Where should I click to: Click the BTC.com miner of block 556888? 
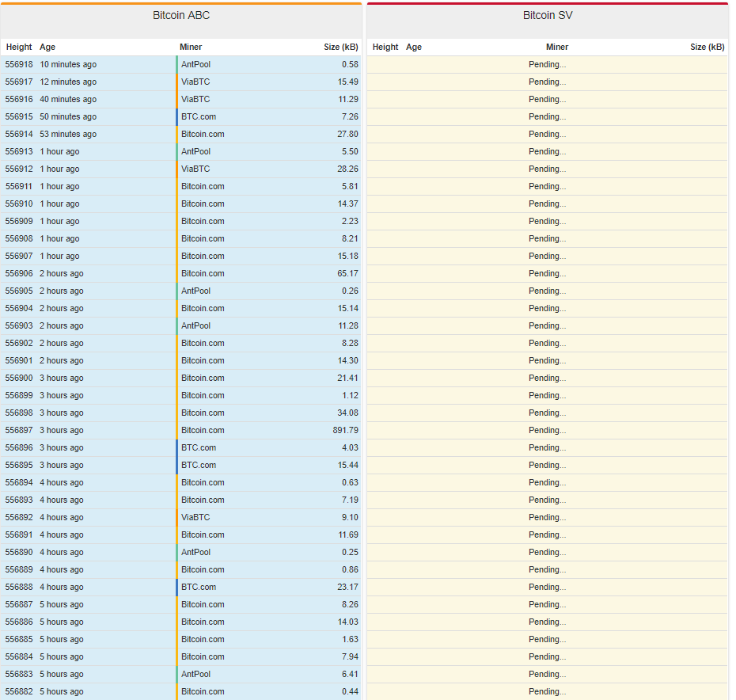[x=199, y=587]
